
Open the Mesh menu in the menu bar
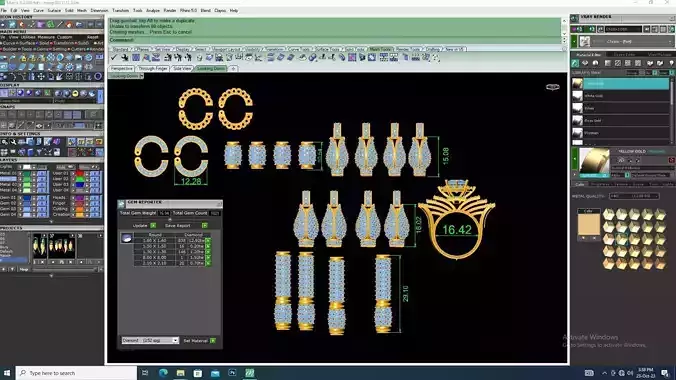[x=81, y=10]
